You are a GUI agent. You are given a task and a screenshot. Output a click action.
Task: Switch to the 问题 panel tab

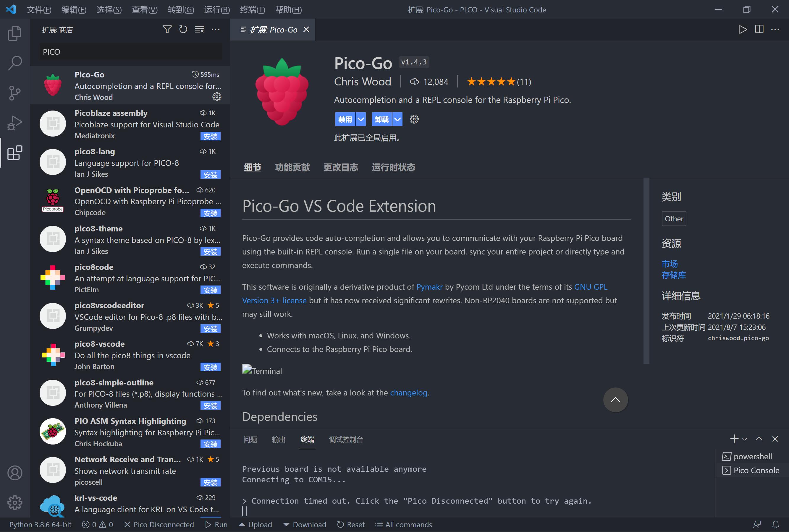(250, 439)
